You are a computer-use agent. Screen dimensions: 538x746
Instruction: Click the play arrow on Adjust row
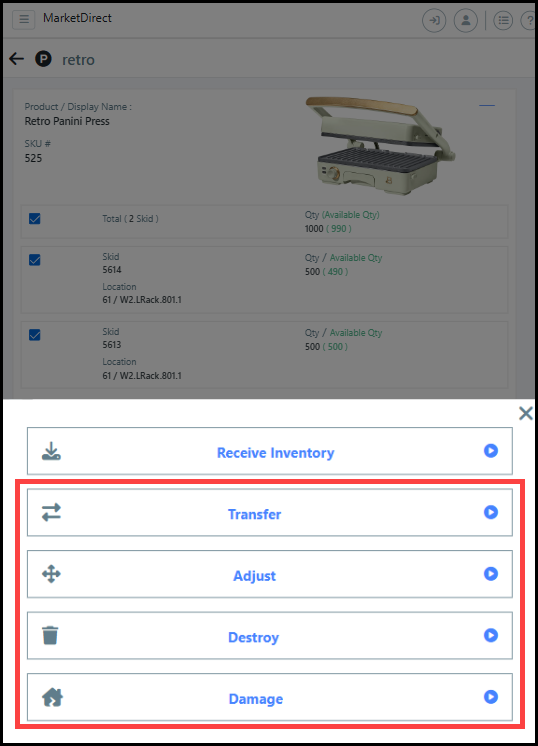pos(491,574)
